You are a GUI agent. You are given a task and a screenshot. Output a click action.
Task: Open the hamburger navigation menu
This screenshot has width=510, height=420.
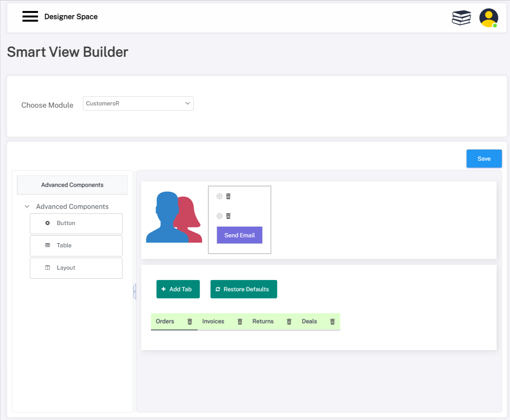click(x=30, y=16)
